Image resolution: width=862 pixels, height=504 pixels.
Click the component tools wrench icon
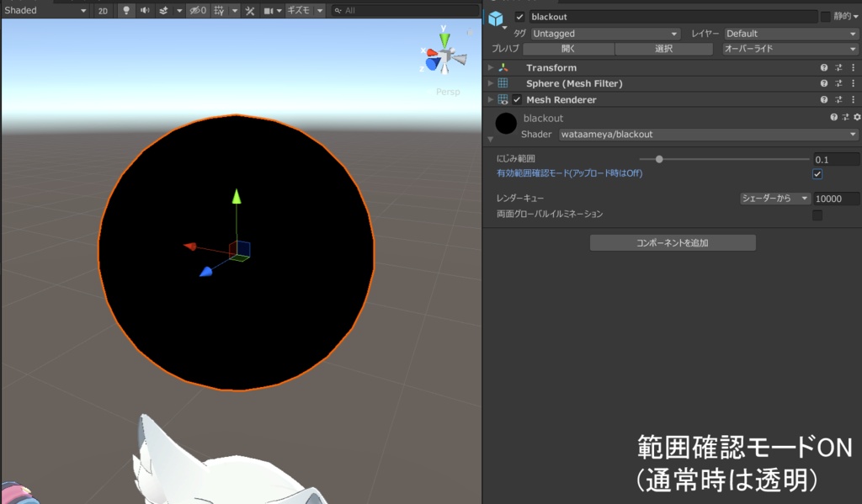[x=248, y=9]
